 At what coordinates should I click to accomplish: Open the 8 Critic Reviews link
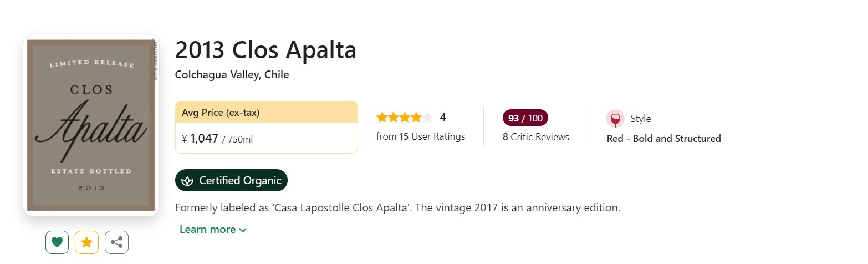pyautogui.click(x=535, y=137)
